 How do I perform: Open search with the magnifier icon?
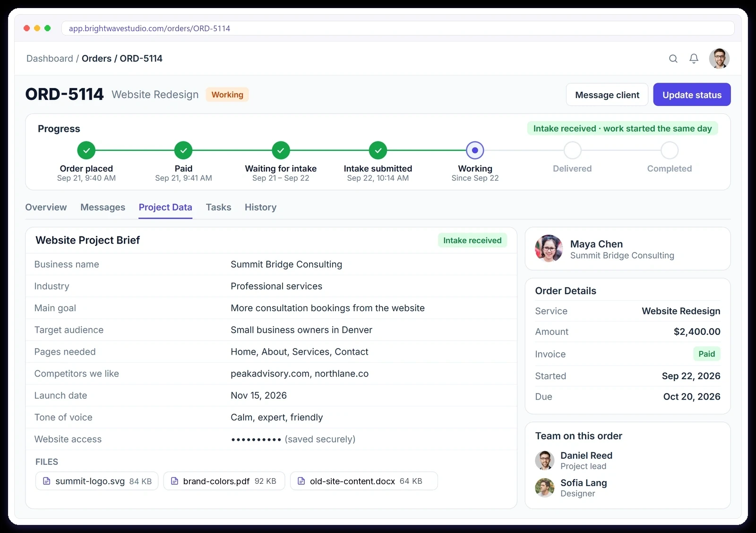pos(673,59)
